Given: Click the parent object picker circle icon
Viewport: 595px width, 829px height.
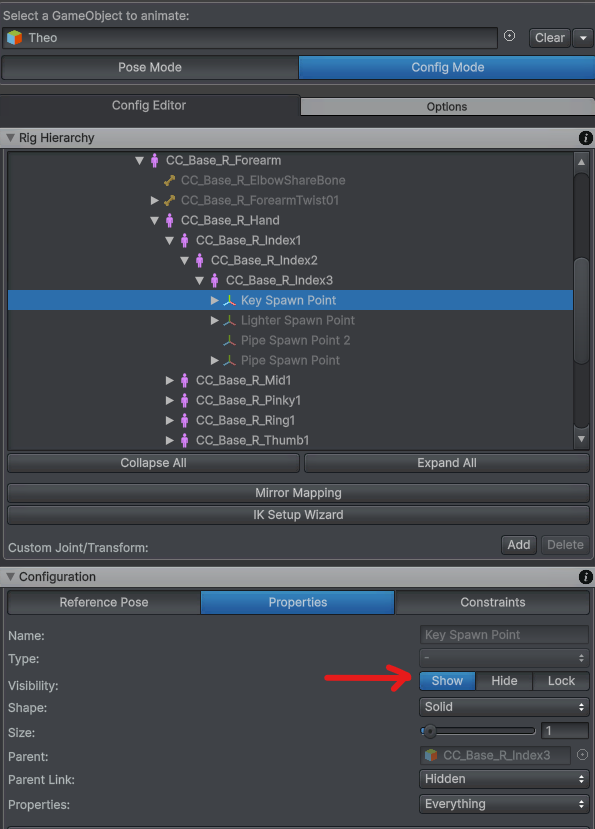Looking at the screenshot, I should [582, 755].
